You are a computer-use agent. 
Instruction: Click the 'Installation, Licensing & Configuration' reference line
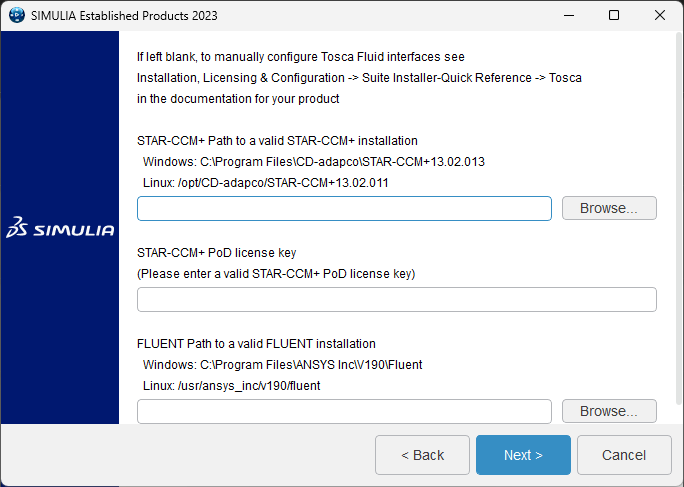click(x=359, y=78)
